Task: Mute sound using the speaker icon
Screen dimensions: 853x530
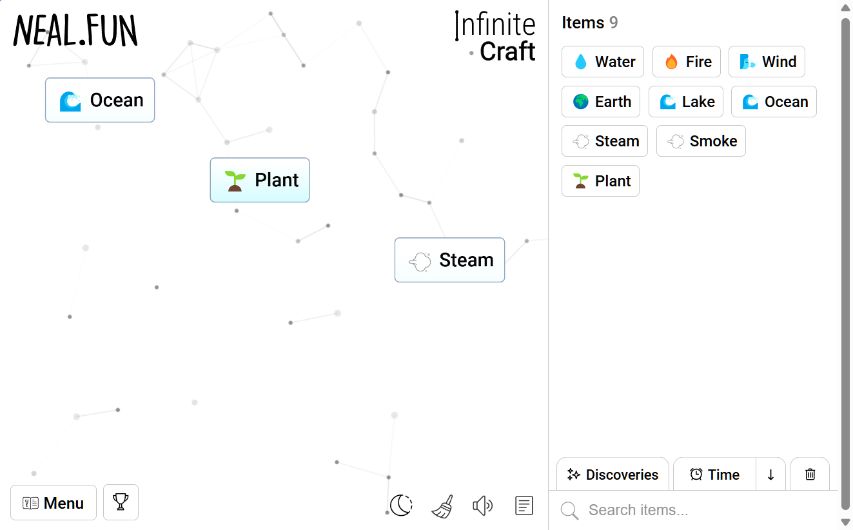Action: [x=483, y=506]
